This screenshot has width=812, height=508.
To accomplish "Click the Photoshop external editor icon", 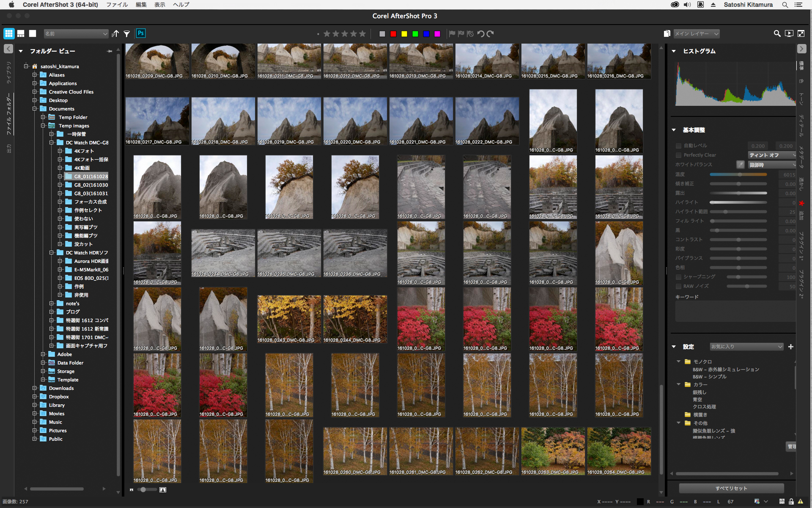I will [x=141, y=33].
